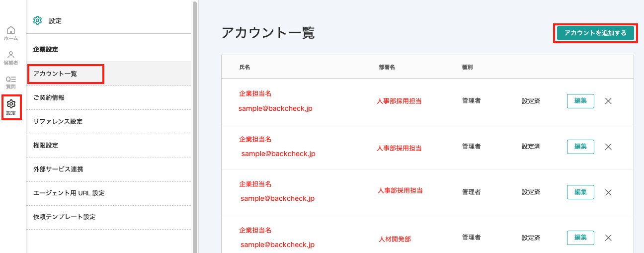Screen dimensions: 644x253
Task: Open the ホーム home icon in sidebar
Action: point(11,33)
